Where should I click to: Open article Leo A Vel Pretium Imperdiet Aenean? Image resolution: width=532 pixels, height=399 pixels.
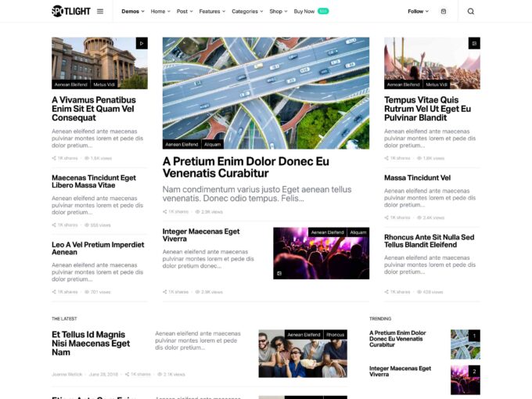98,248
